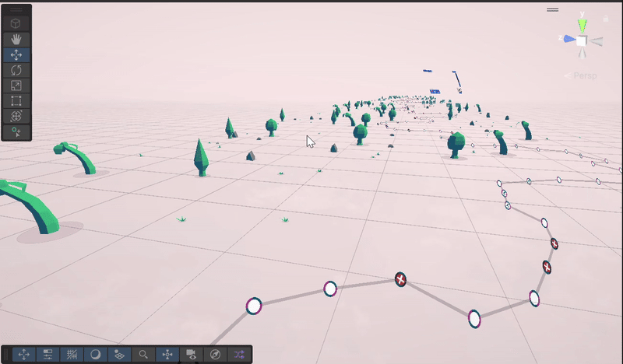Select the custom add-point tool with green circle
The height and width of the screenshot is (364, 623).
click(16, 131)
